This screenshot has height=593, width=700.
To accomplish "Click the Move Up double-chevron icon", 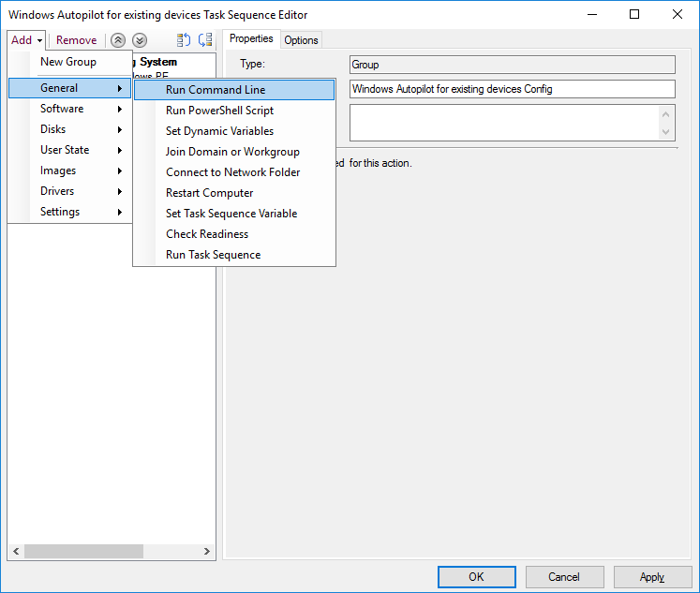I will tap(118, 40).
